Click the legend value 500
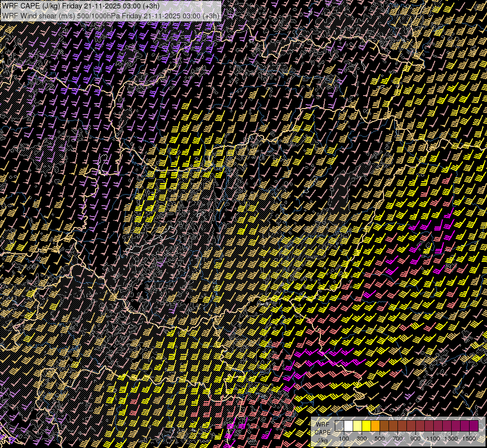Viewport: 487px width, 448px height. [x=380, y=439]
